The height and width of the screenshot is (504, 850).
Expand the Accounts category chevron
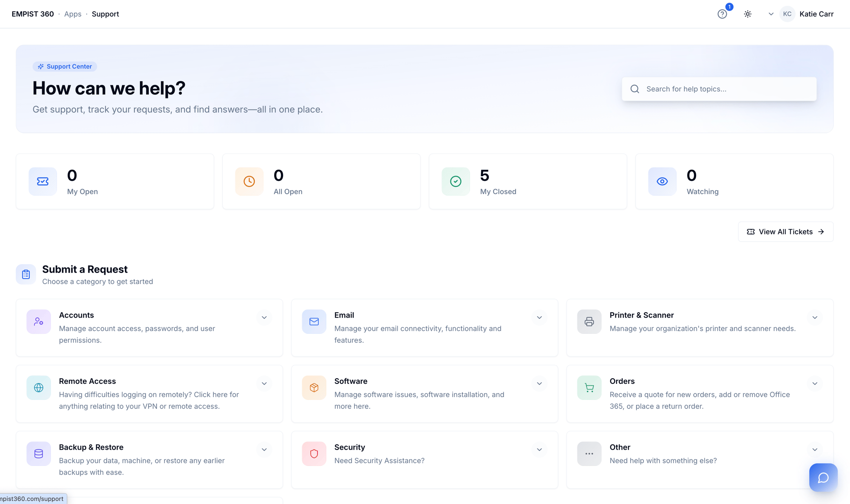264,318
